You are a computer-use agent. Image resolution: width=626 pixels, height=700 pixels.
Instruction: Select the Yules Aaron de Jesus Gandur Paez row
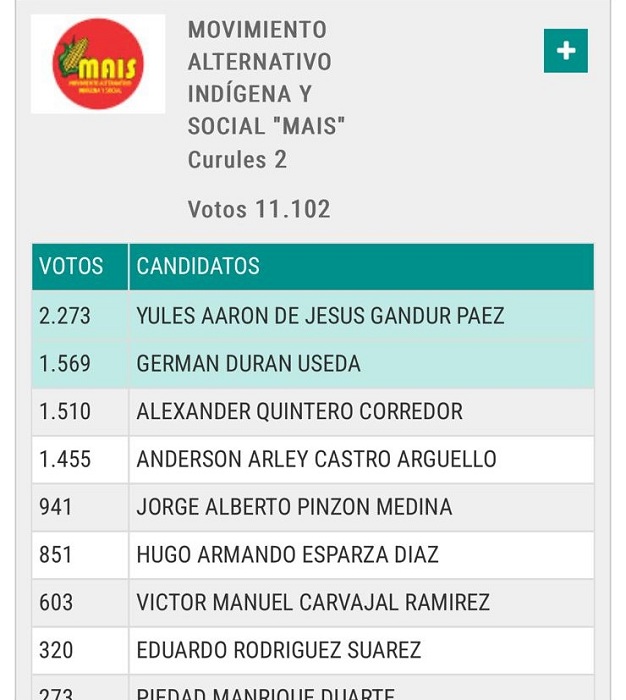pyautogui.click(x=313, y=316)
